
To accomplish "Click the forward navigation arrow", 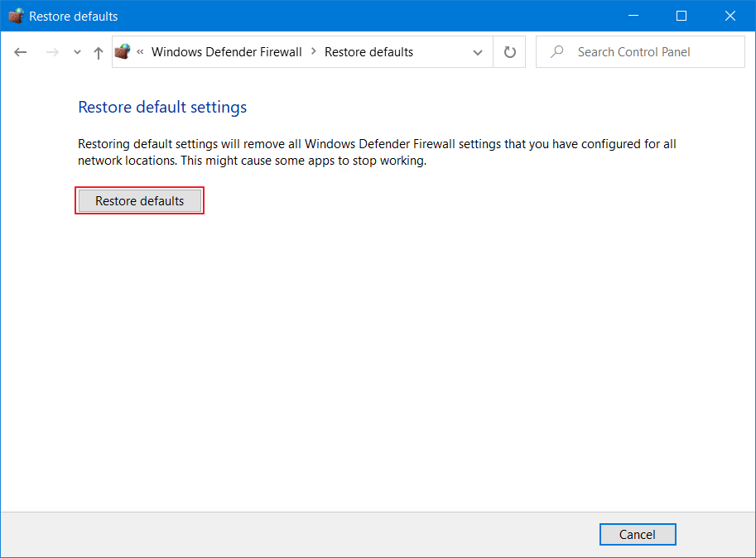I will 51,51.
